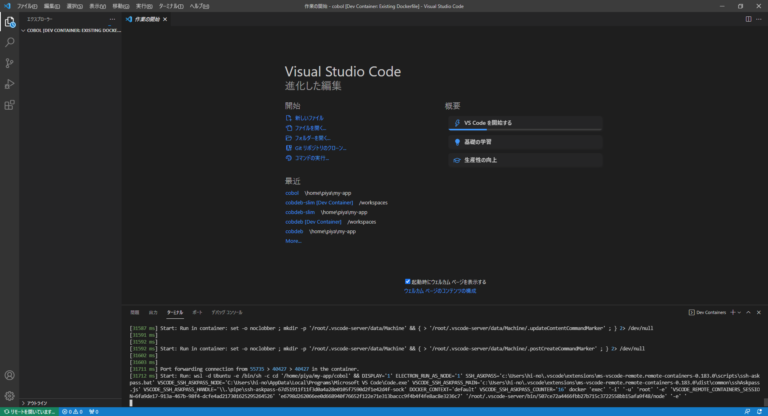
Task: Close the welcome tab
Action: [x=165, y=19]
